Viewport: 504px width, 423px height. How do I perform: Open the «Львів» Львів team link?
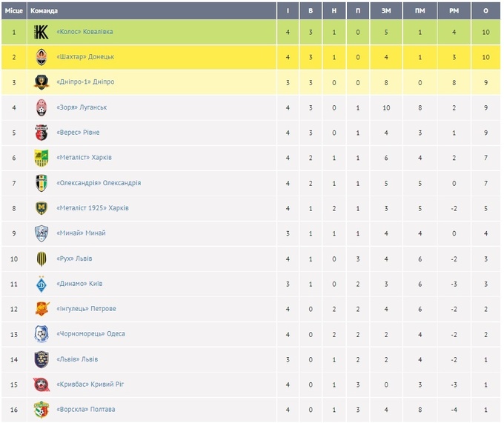[x=77, y=359]
